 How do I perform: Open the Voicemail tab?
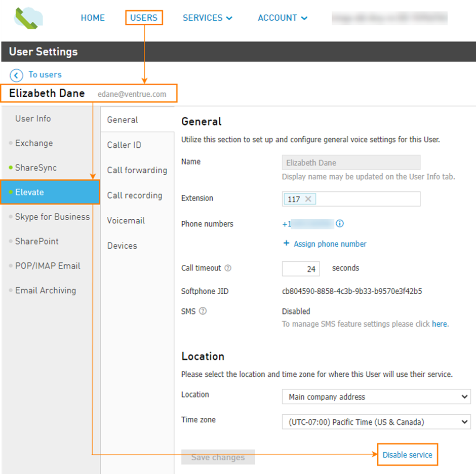(126, 220)
